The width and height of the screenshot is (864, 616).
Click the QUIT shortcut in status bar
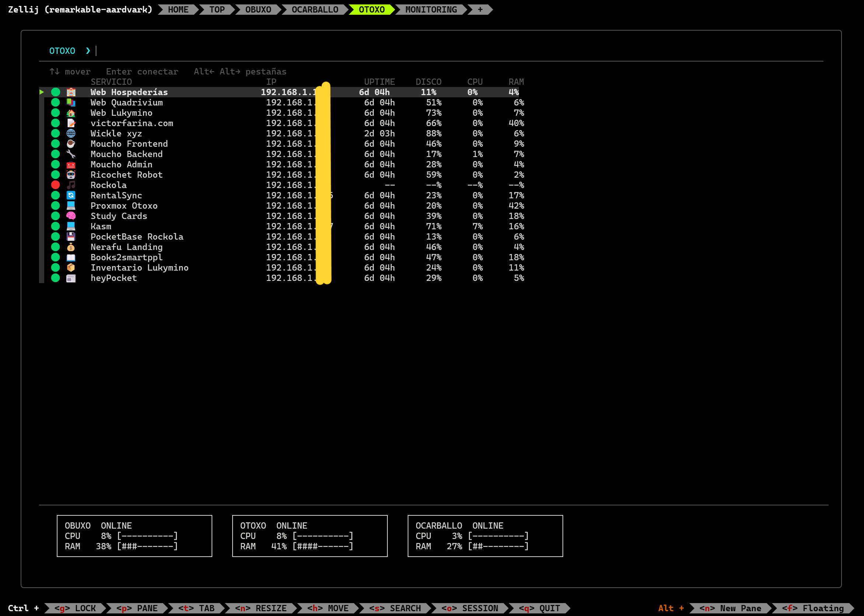coord(539,608)
